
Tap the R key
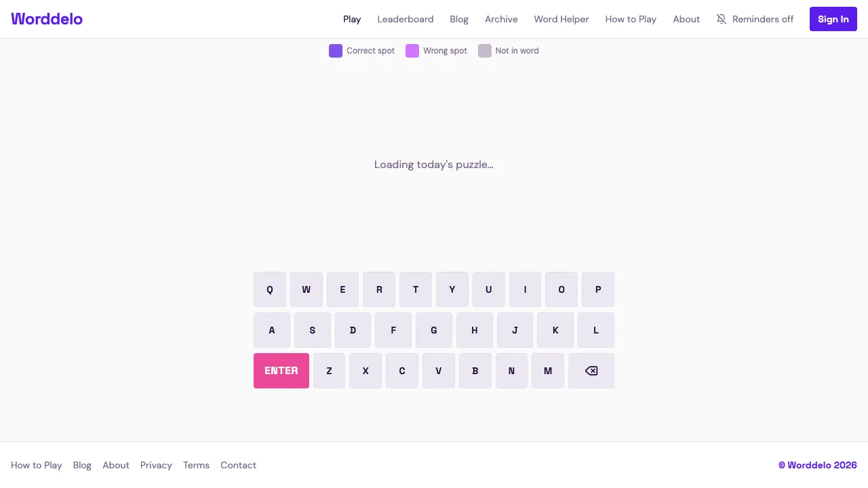(x=379, y=289)
